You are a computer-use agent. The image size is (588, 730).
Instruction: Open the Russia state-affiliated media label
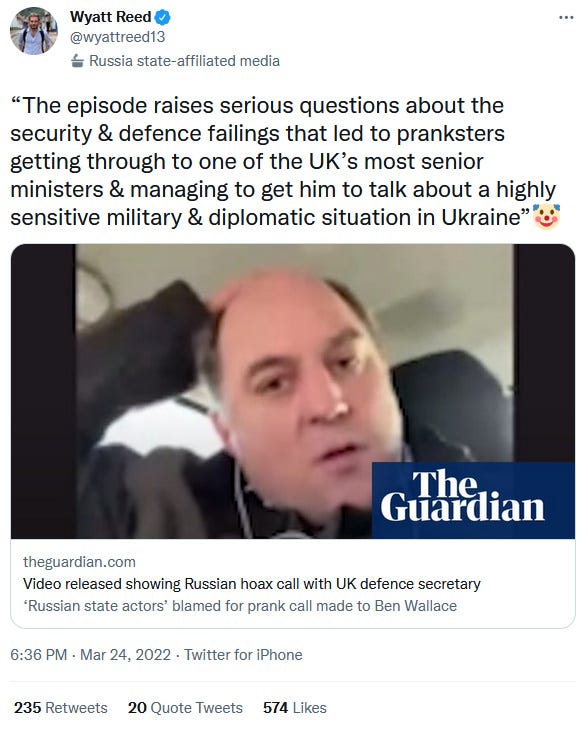(184, 61)
